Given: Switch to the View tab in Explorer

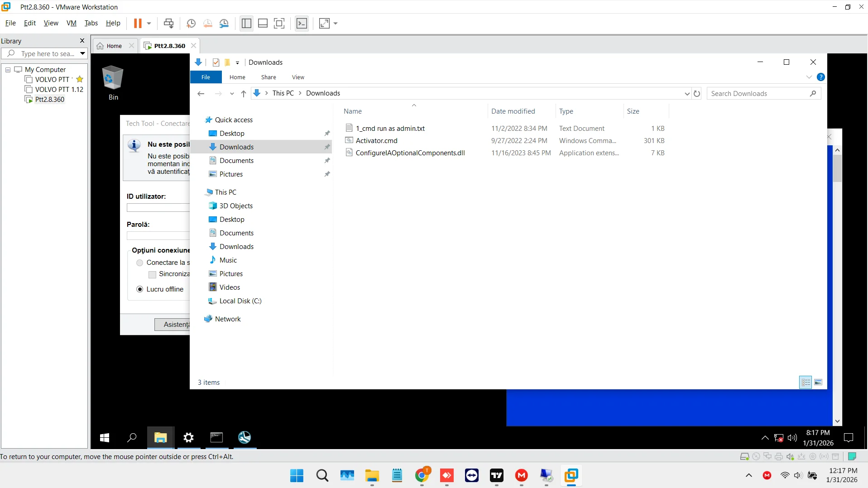Looking at the screenshot, I should coord(298,77).
